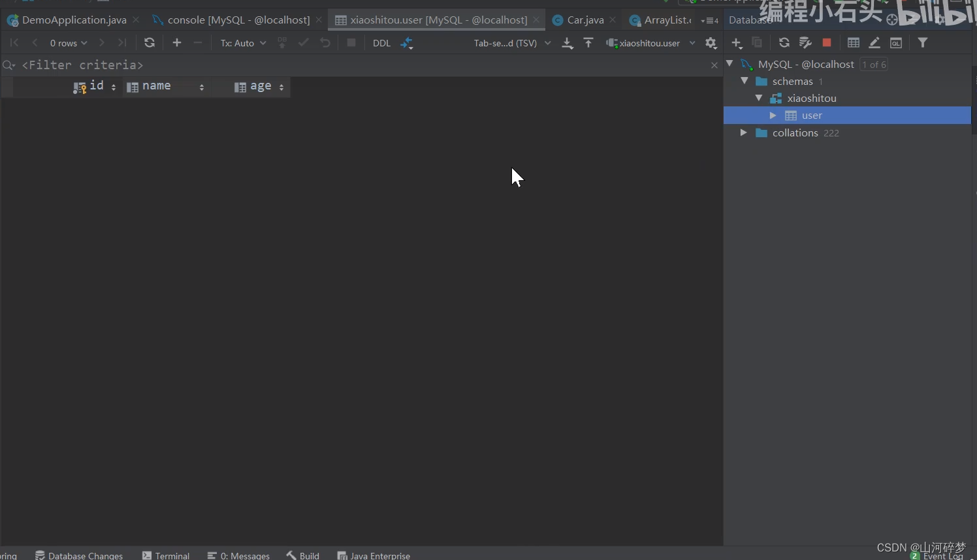
Task: Sort by id column header
Action: coord(95,86)
